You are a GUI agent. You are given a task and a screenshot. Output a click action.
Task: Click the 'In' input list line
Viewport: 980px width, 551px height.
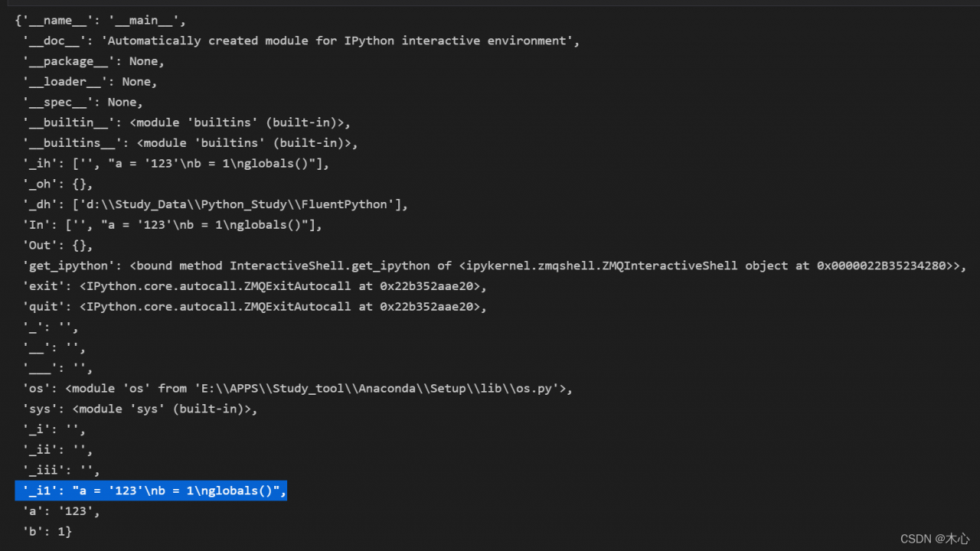point(172,225)
